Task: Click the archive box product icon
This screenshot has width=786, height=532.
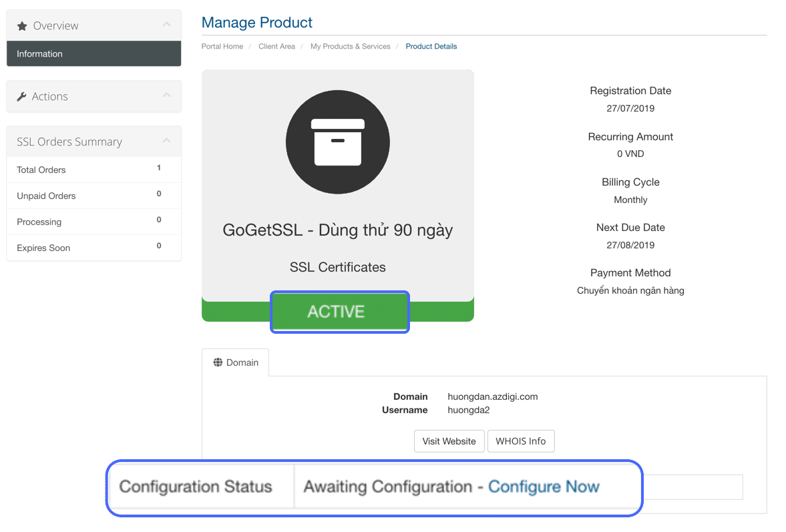Action: coord(337,142)
